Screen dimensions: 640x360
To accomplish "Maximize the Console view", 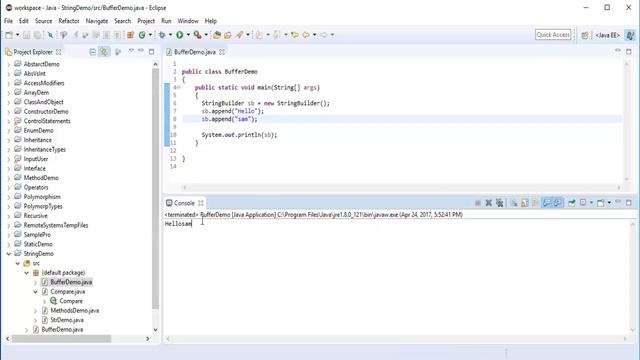I will tap(629, 202).
